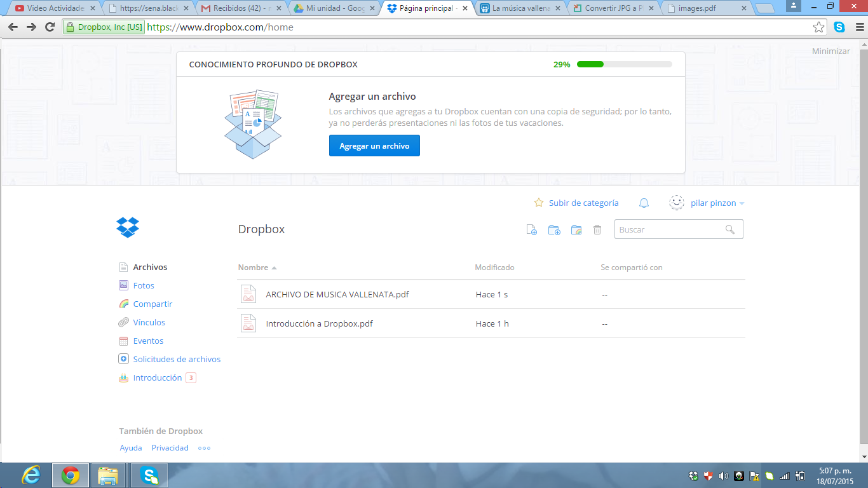868x488 pixels.
Task: Click the Agregar un archivo button
Action: tap(374, 146)
